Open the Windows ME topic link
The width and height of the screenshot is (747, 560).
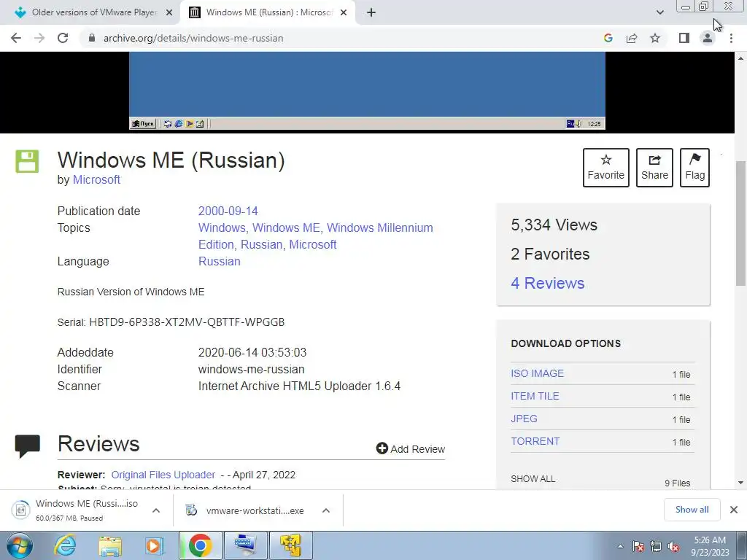click(x=286, y=227)
